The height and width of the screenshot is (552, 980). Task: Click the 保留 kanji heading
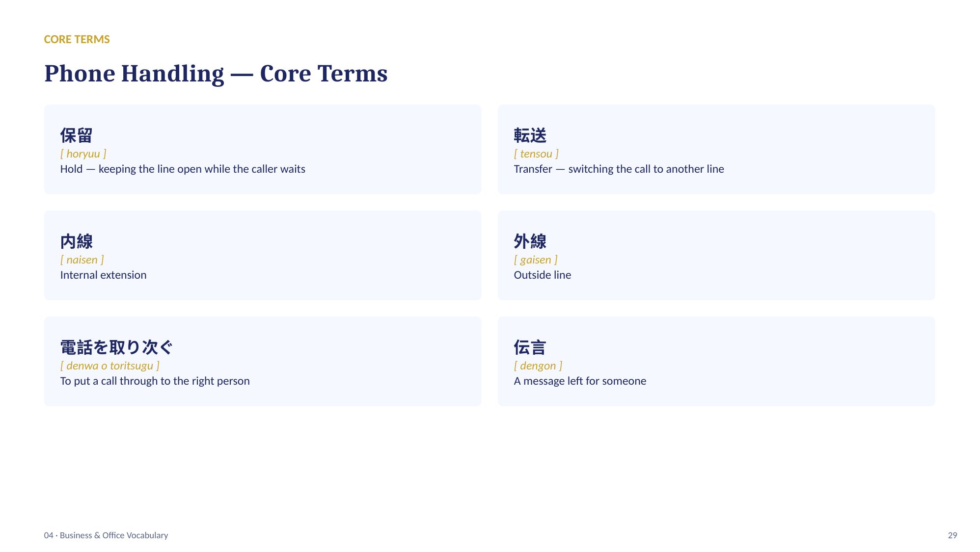pyautogui.click(x=76, y=135)
